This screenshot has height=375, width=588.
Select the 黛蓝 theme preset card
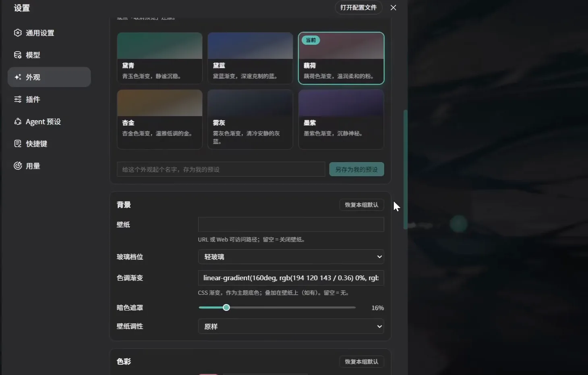(250, 58)
